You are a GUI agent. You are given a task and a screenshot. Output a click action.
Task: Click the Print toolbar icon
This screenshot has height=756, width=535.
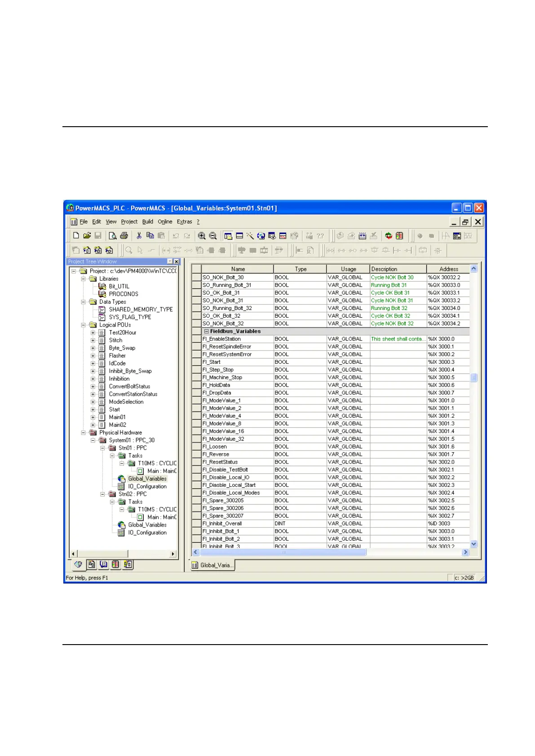(124, 235)
